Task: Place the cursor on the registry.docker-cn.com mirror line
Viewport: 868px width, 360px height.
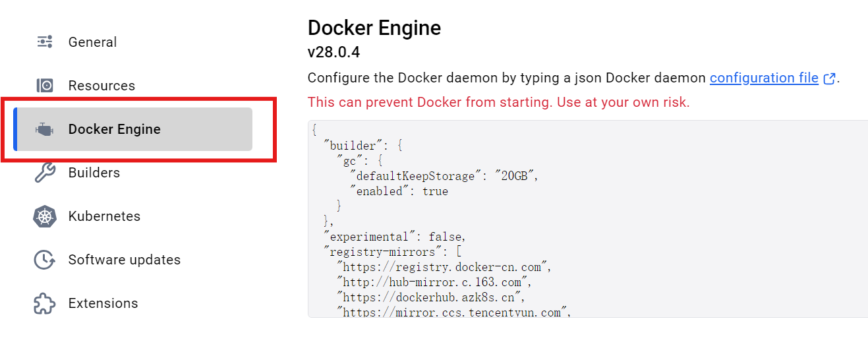Action: tap(443, 267)
